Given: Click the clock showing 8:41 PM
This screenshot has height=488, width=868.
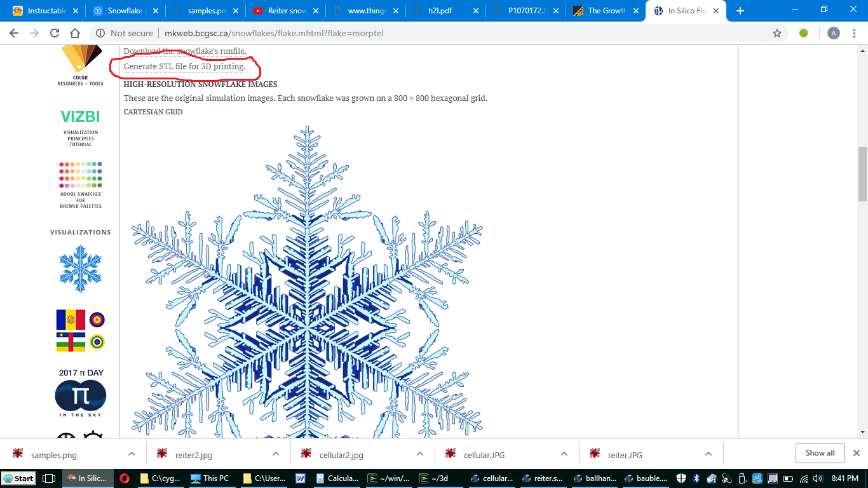Looking at the screenshot, I should click(845, 478).
